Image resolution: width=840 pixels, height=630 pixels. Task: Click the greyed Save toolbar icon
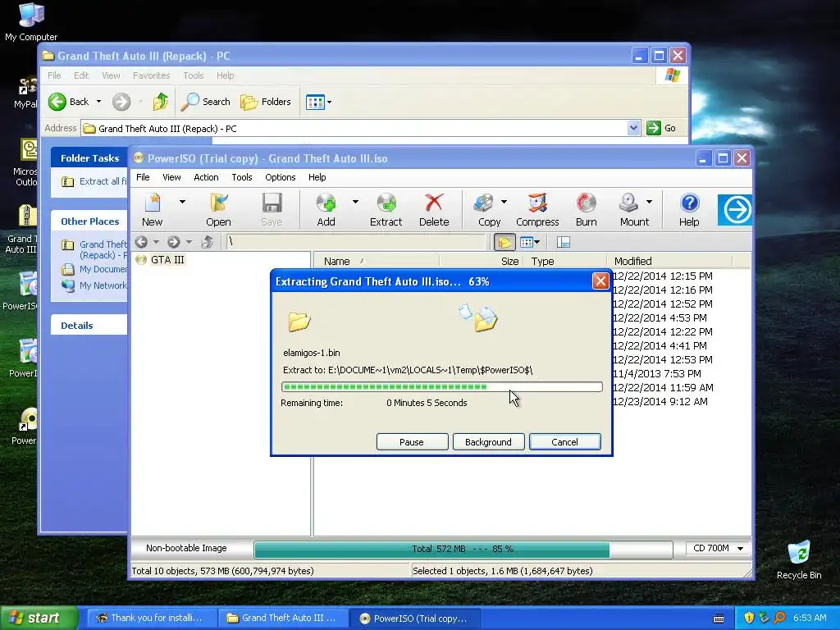272,209
